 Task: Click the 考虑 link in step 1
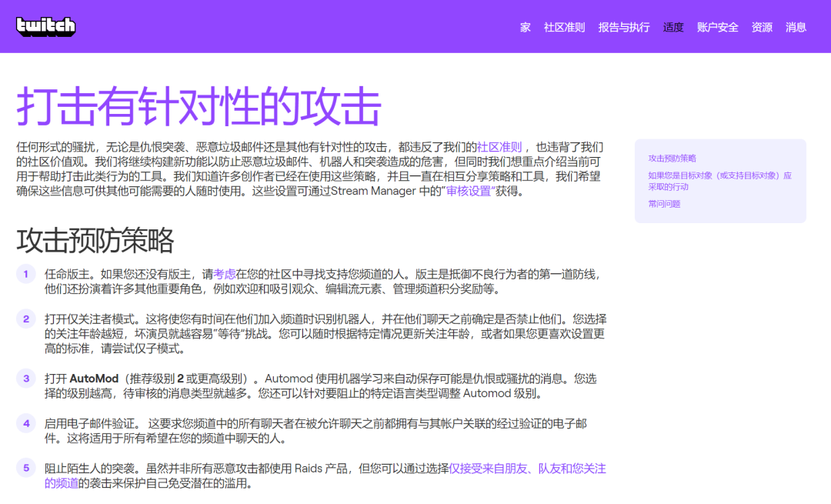pos(224,274)
